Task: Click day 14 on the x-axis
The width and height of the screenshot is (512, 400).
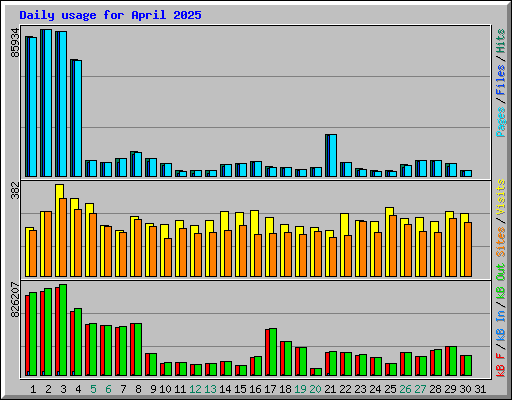Action: click(225, 389)
